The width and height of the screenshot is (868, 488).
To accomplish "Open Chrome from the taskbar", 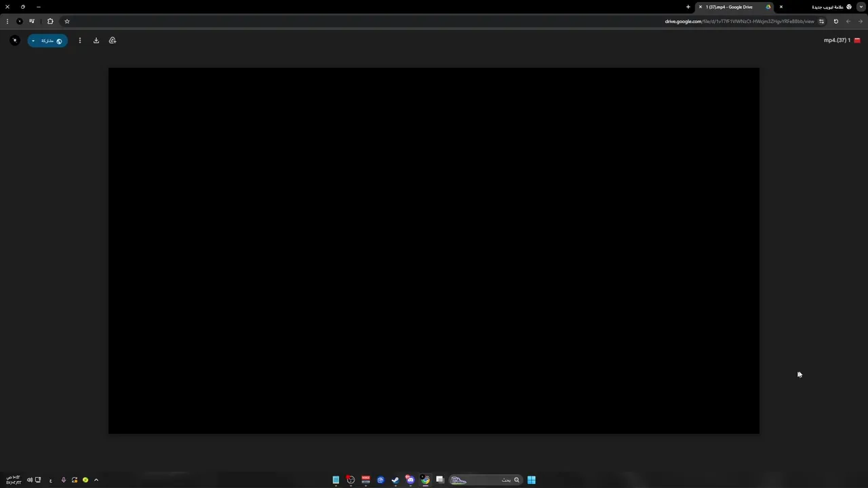I will click(425, 480).
